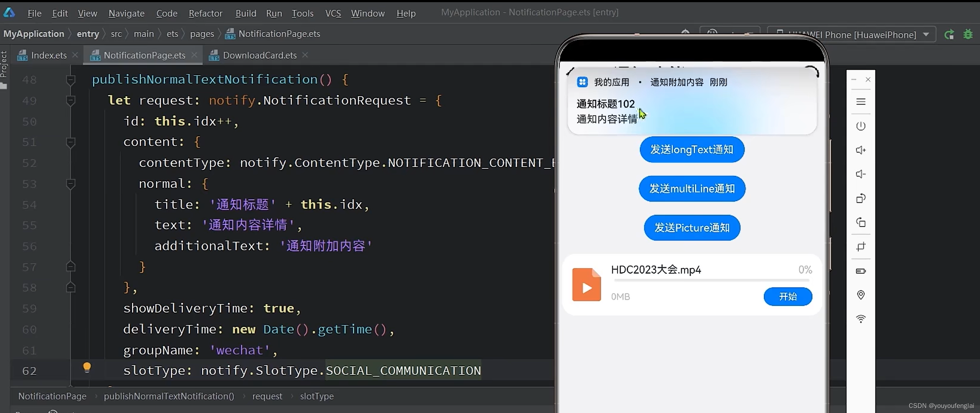
Task: Click the lightbulb intention icon on line 62
Action: point(87,368)
